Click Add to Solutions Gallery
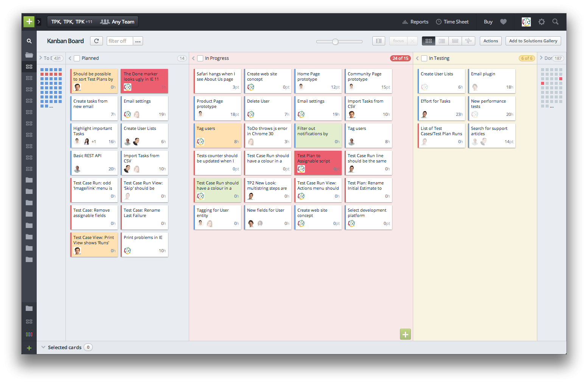Image resolution: width=588 pixels, height=384 pixels. click(533, 41)
